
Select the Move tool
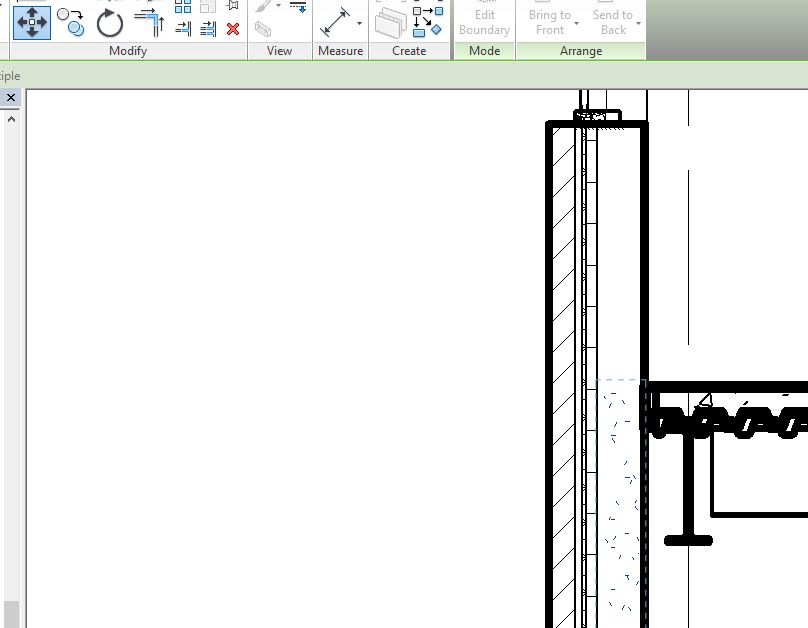(32, 21)
